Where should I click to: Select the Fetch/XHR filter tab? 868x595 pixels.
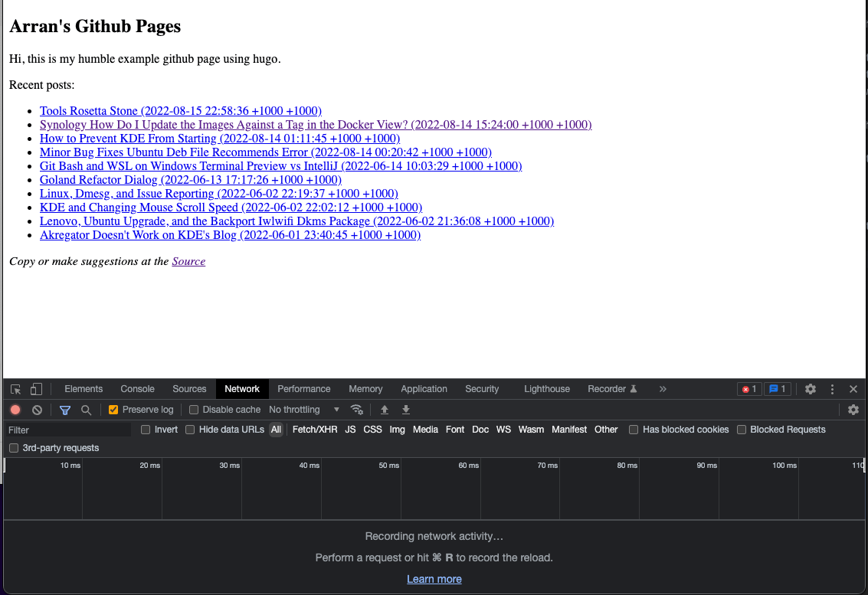[x=314, y=430]
